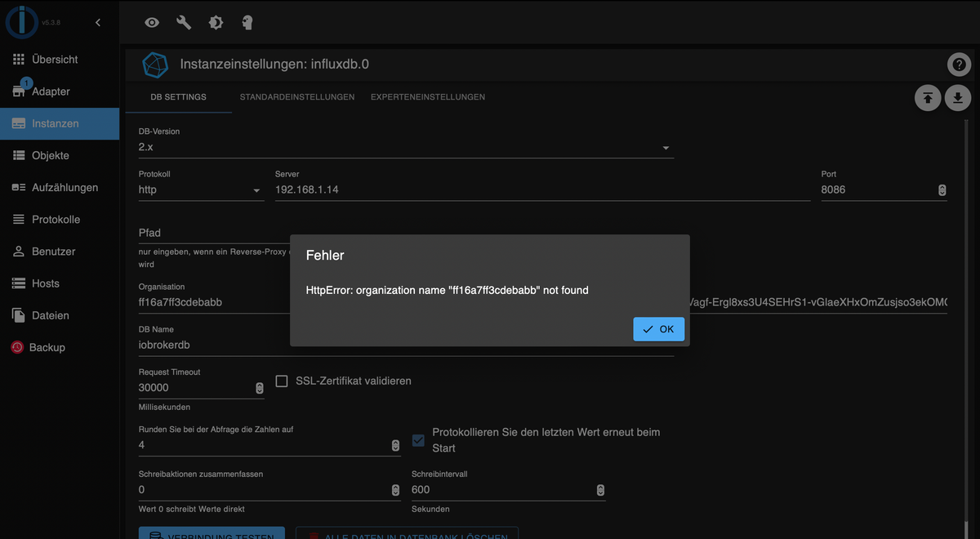Open the DB-Version dropdown
This screenshot has width=980, height=539.
(x=406, y=148)
